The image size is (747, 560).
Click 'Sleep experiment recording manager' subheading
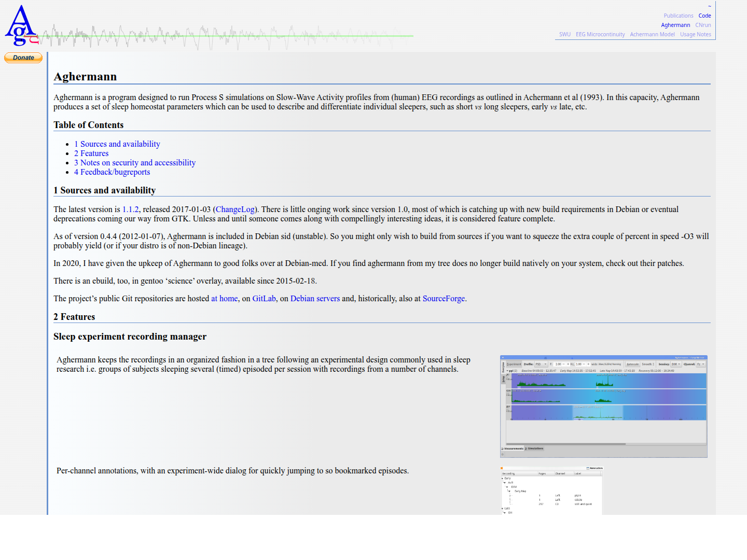130,337
